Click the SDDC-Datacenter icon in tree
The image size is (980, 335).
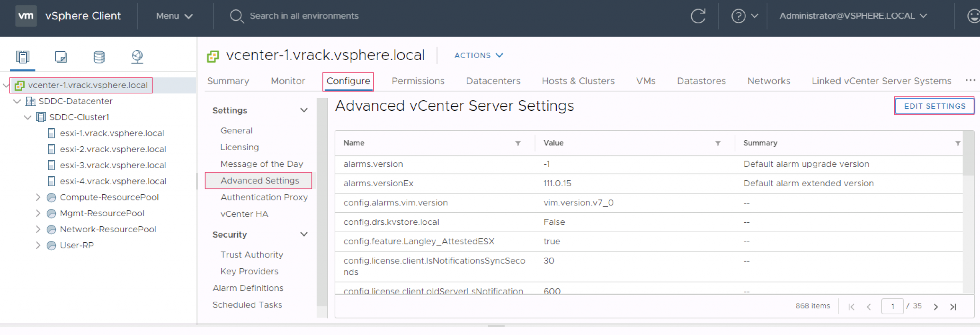[30, 101]
